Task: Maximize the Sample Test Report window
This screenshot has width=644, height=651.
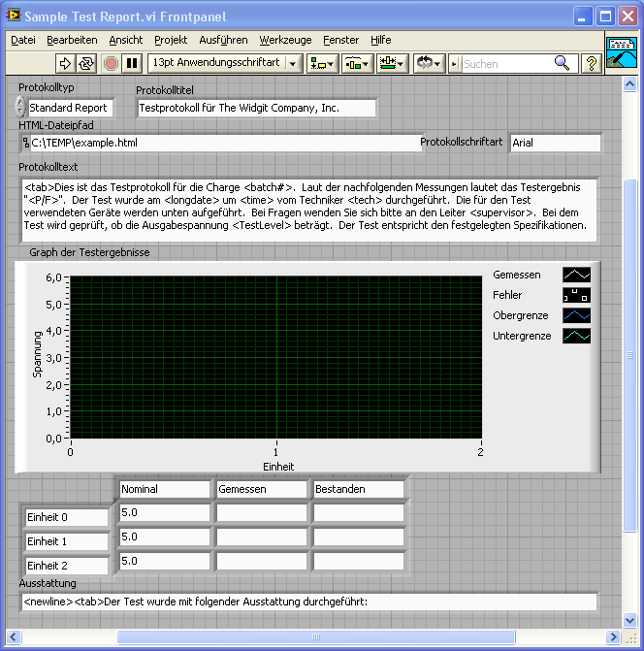Action: tap(605, 16)
